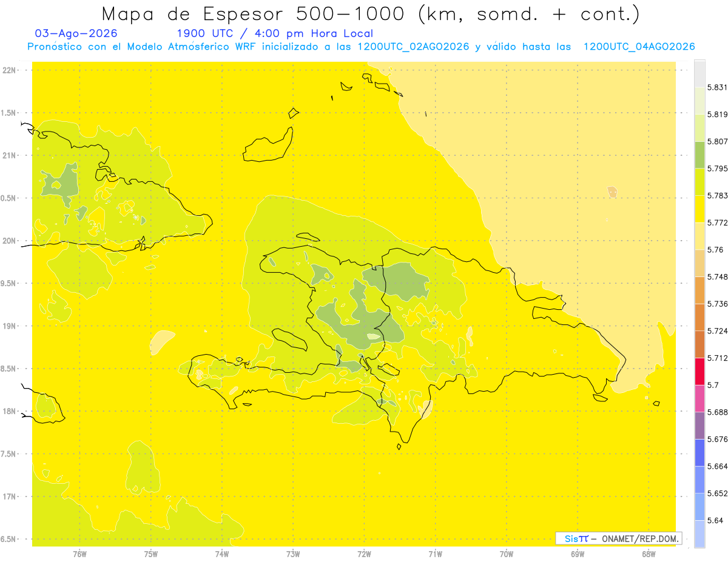
Task: Click the legend value 5.664
Action: point(717,466)
